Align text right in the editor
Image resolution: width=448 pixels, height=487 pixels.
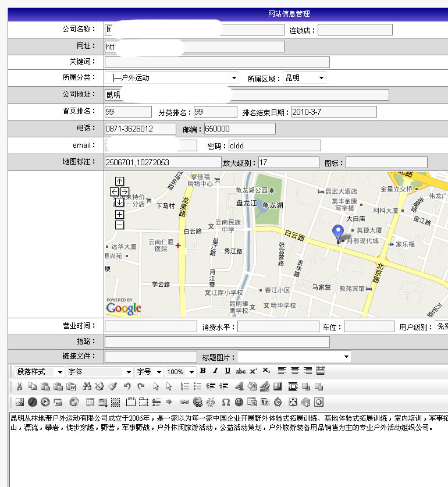(x=308, y=371)
